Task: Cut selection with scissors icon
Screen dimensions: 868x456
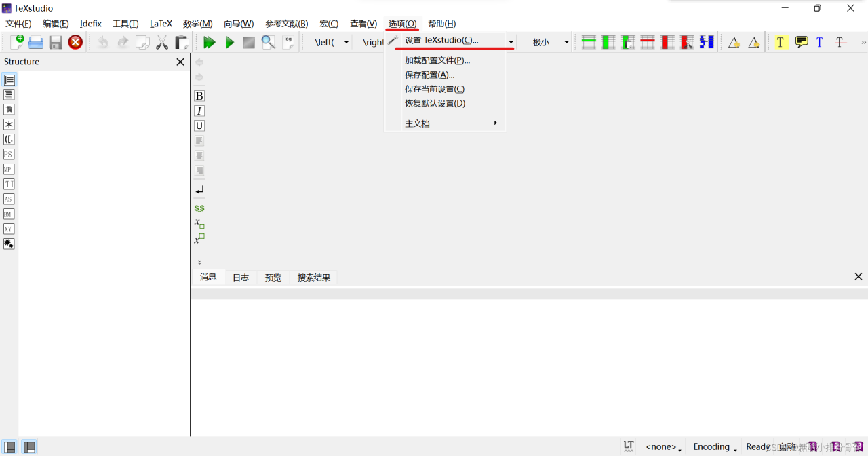Action: 162,42
